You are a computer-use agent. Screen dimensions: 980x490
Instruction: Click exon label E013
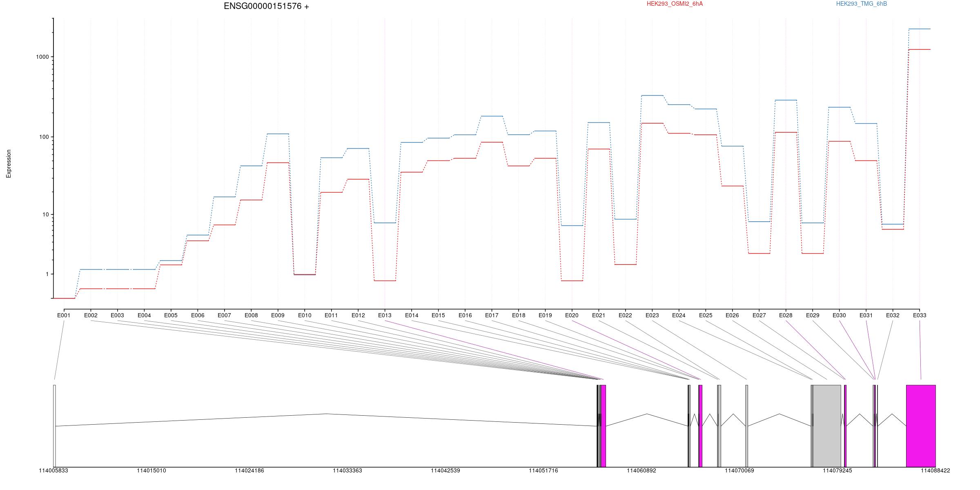[385, 315]
